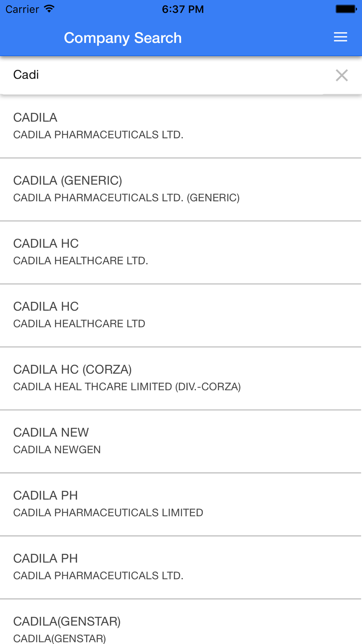Tap the 6:37 PM clock

[182, 9]
